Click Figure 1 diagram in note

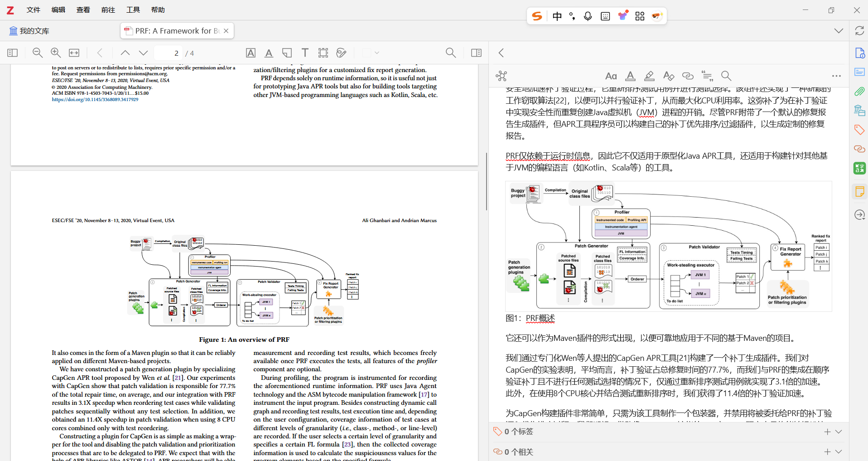click(668, 246)
